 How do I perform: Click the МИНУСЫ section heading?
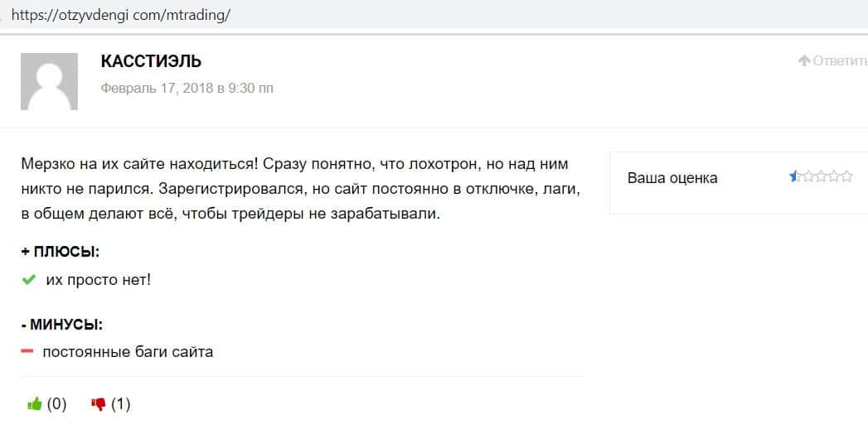point(61,324)
